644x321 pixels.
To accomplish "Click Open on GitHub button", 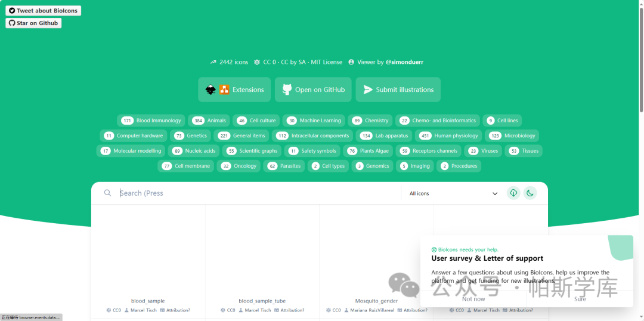I will click(313, 89).
